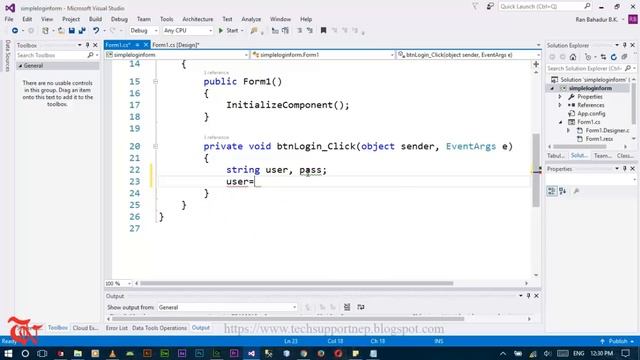640x360 pixels.
Task: Switch to the Data Tools Operations tab
Action: 159,328
